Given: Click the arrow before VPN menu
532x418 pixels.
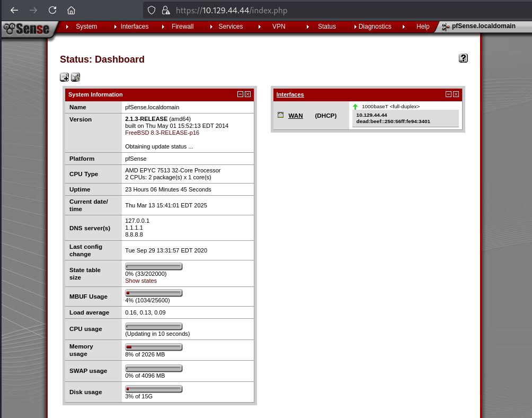Looking at the screenshot, I should (x=260, y=27).
